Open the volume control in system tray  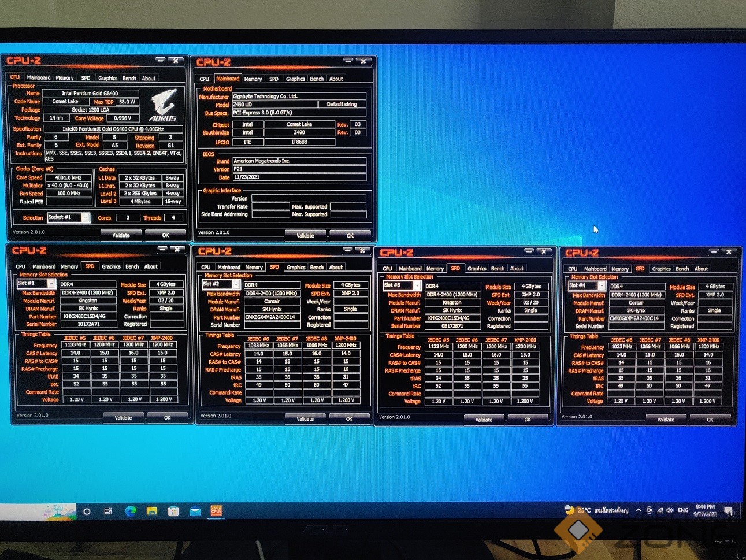click(x=670, y=510)
